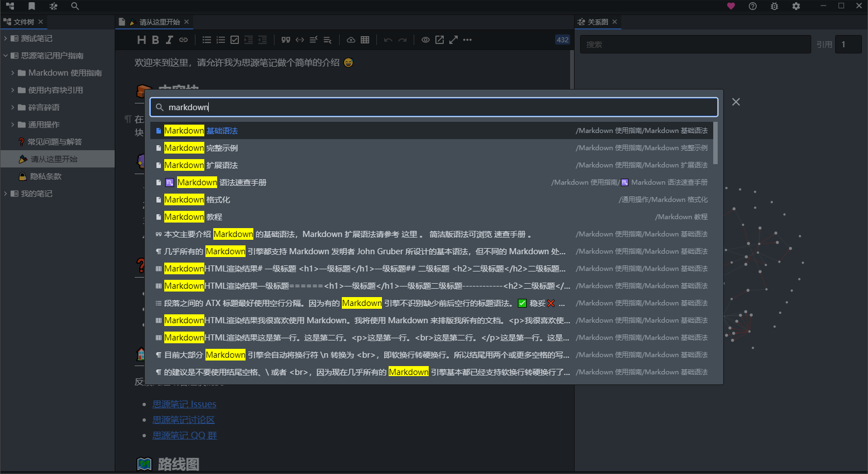This screenshot has height=474, width=868.
Task: Select result starting '的建议是不要使用结尾空格'
Action: pyautogui.click(x=431, y=372)
